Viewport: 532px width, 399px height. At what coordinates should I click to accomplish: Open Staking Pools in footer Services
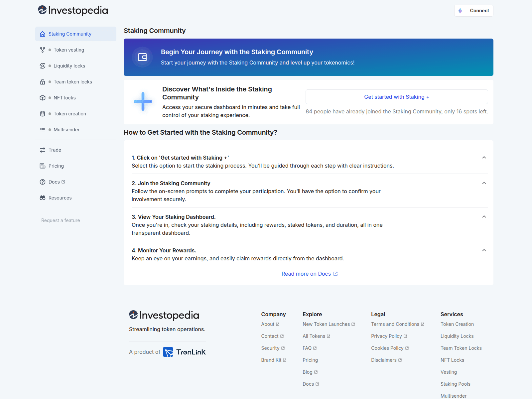(456, 384)
